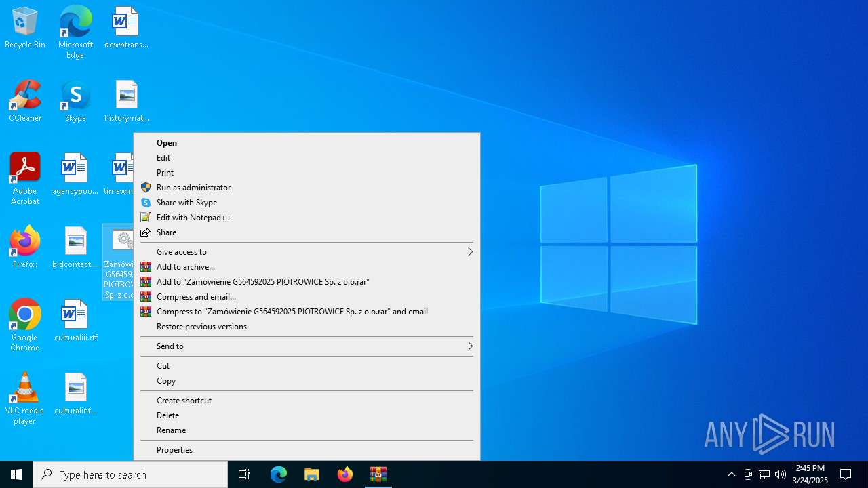868x488 pixels.
Task: Click the taskbar search box
Action: [130, 474]
